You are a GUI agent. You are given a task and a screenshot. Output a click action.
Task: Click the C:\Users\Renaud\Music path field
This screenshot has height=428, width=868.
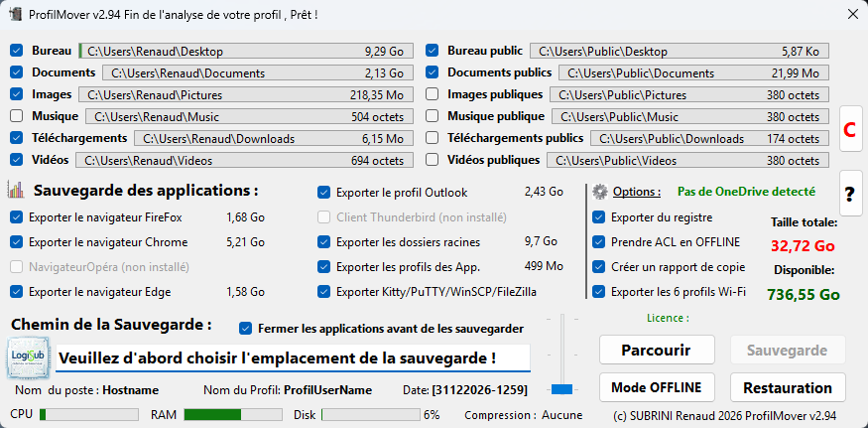click(250, 116)
